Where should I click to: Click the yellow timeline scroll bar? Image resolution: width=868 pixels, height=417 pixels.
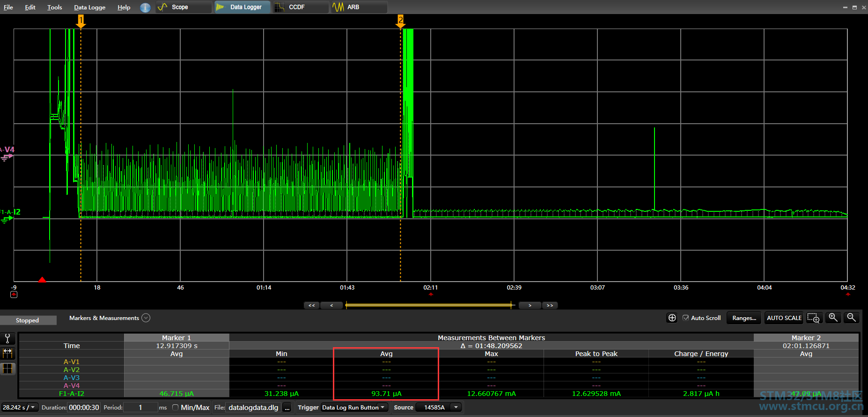(429, 305)
